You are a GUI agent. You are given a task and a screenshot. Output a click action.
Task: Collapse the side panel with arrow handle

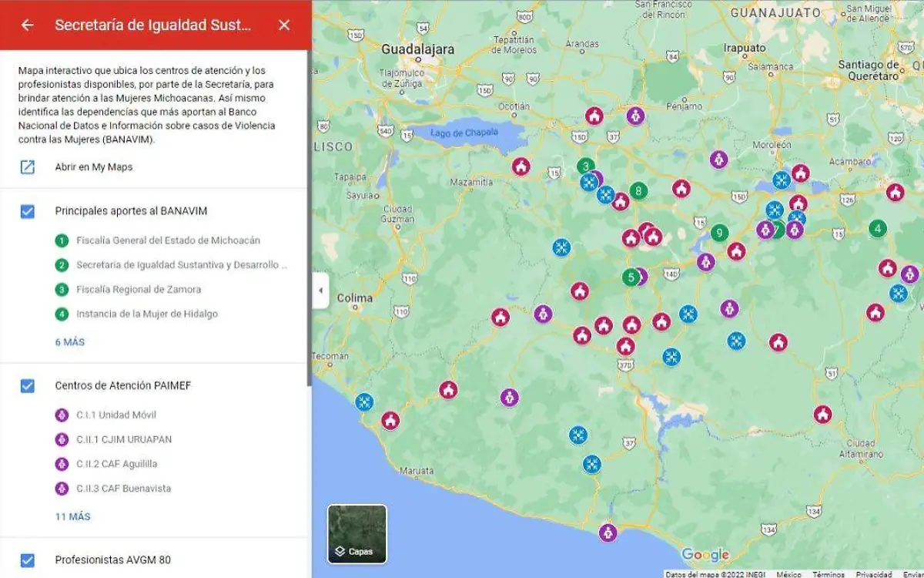click(x=320, y=291)
